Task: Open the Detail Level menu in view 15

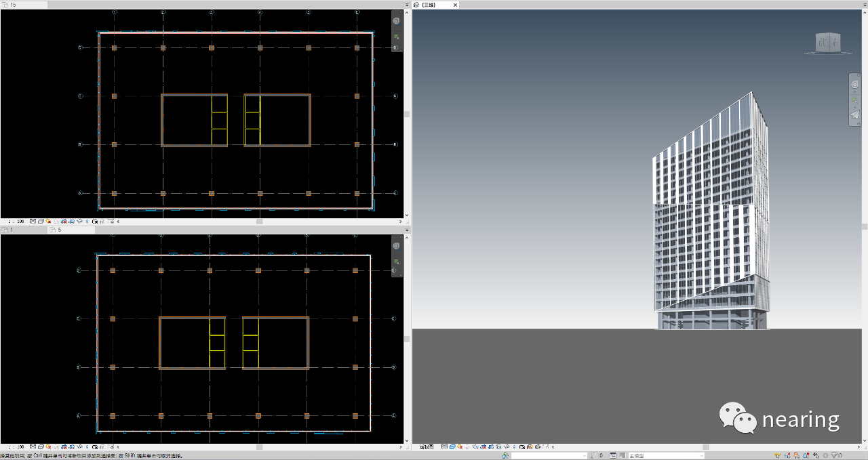Action: [33, 221]
